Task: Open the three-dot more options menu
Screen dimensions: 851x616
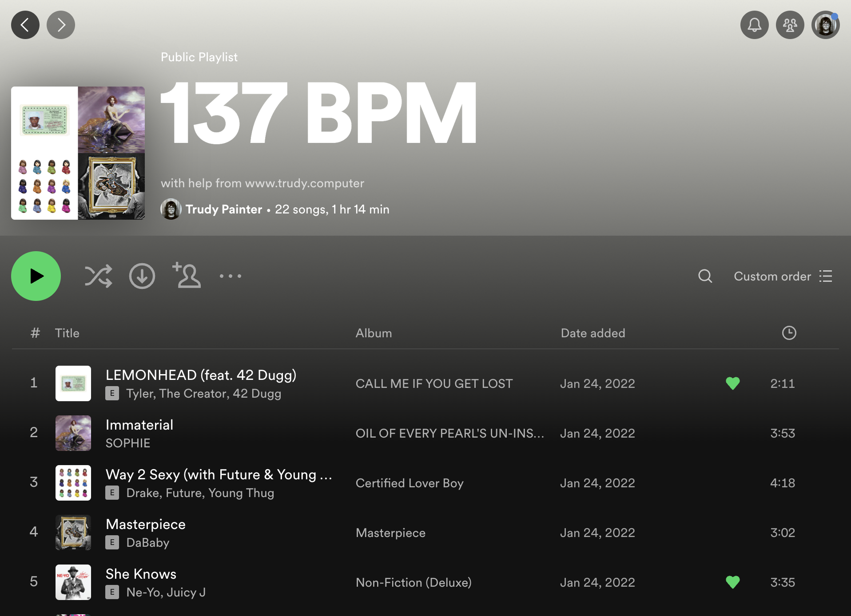Action: 231,276
